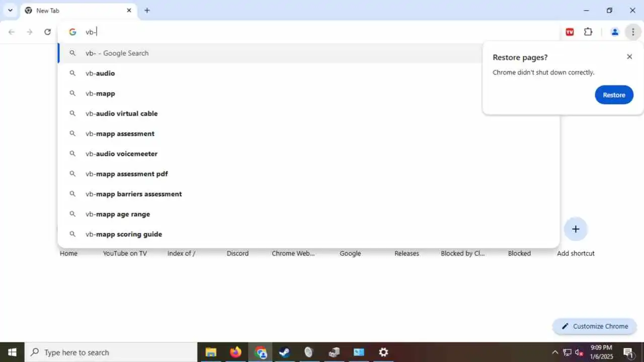
Task: Click the Google icon in address bar
Action: tap(72, 32)
